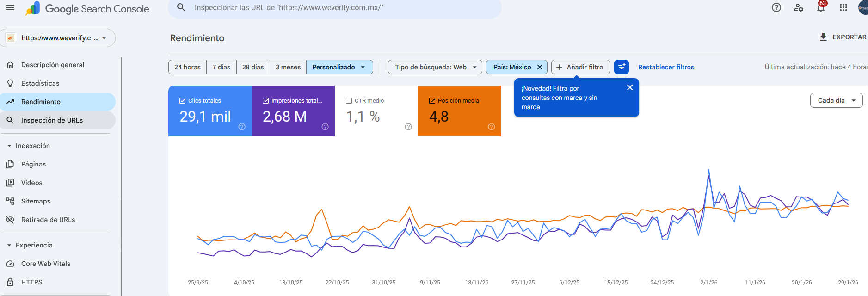Screen dimensions: 868x296
Task: Select the 28 días tab
Action: 253,67
